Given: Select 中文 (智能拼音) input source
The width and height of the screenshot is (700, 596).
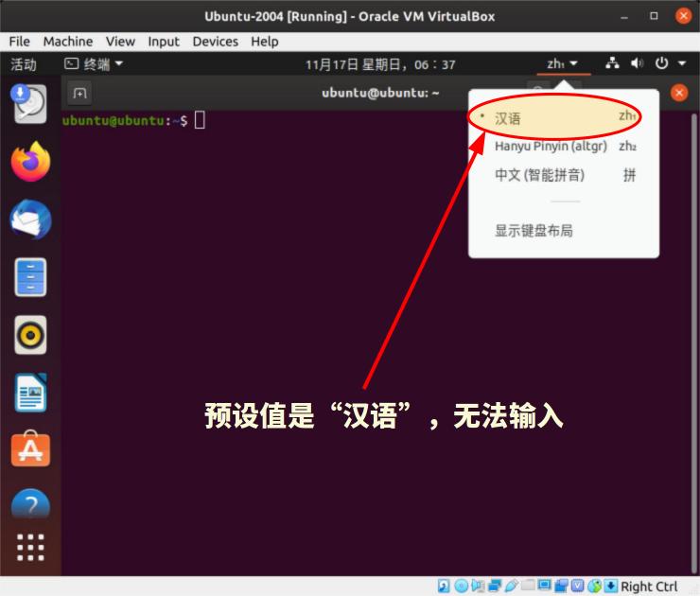Looking at the screenshot, I should (x=564, y=175).
